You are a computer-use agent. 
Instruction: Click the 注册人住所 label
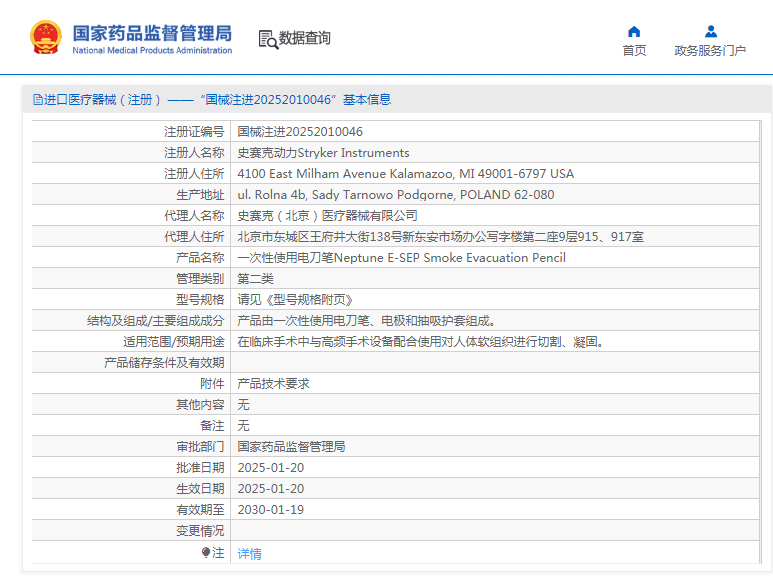194,173
